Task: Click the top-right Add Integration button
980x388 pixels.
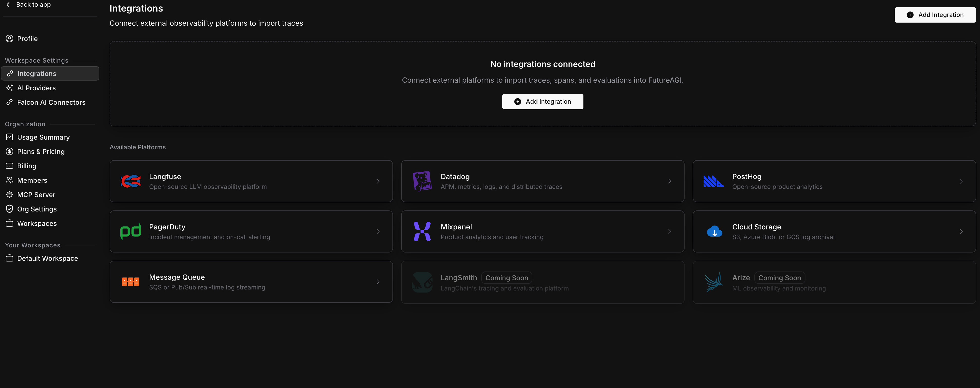Action: coord(936,14)
